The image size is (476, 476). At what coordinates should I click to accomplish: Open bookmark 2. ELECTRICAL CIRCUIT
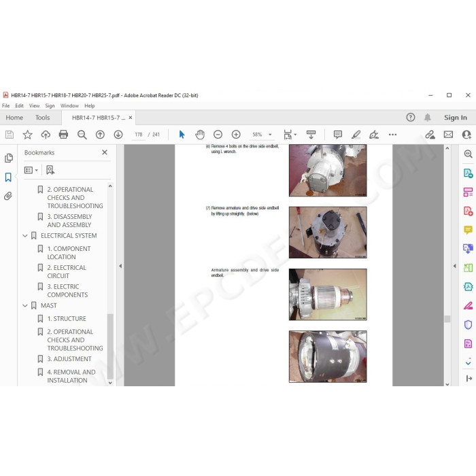tap(67, 272)
